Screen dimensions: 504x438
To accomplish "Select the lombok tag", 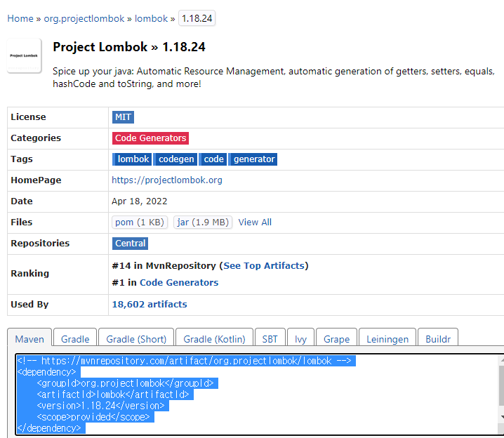I will point(132,159).
